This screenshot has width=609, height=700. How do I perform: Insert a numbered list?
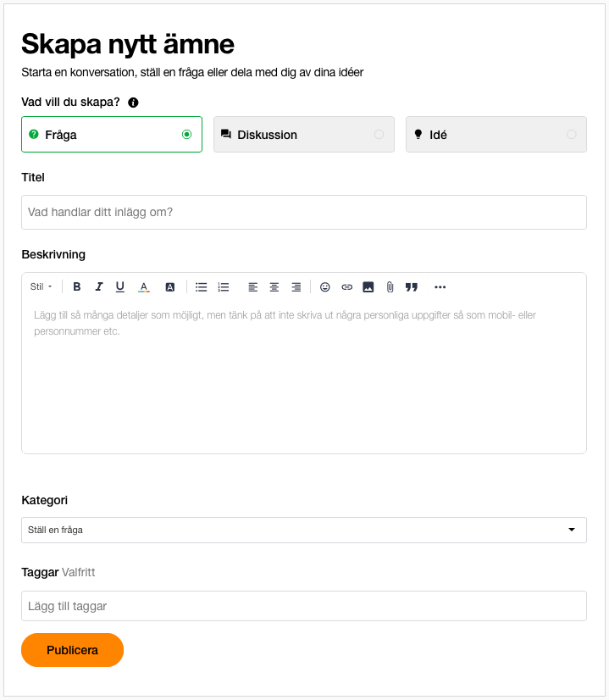pyautogui.click(x=223, y=287)
